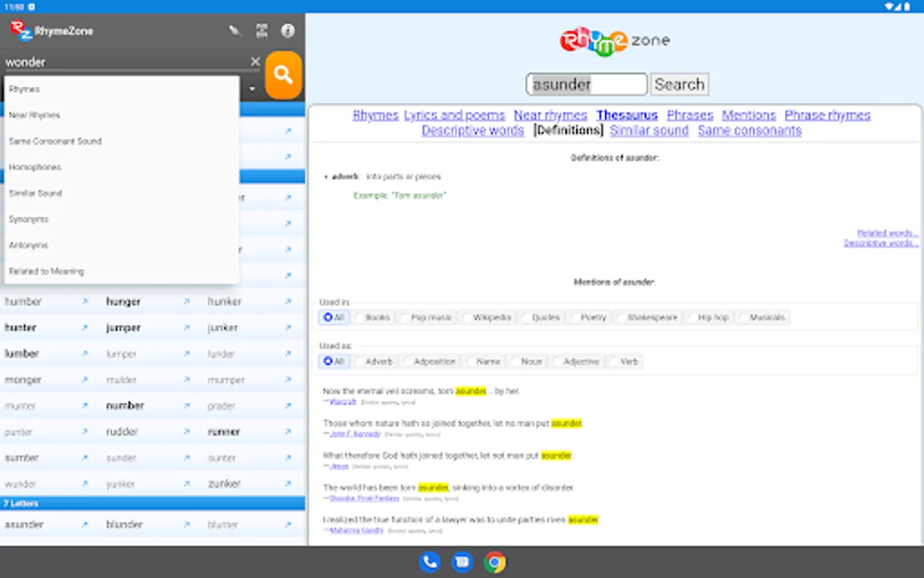Open arrow icon next to hunter
The height and width of the screenshot is (578, 924).
(85, 328)
